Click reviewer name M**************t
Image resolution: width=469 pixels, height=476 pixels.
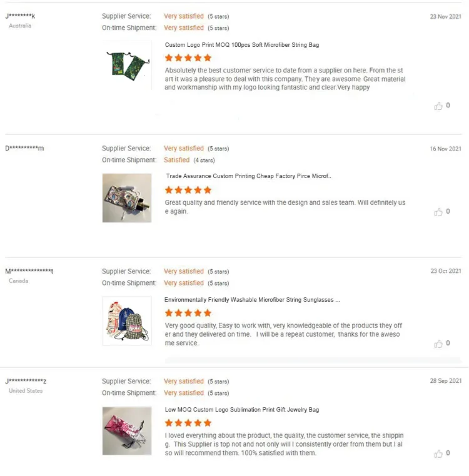coord(29,271)
